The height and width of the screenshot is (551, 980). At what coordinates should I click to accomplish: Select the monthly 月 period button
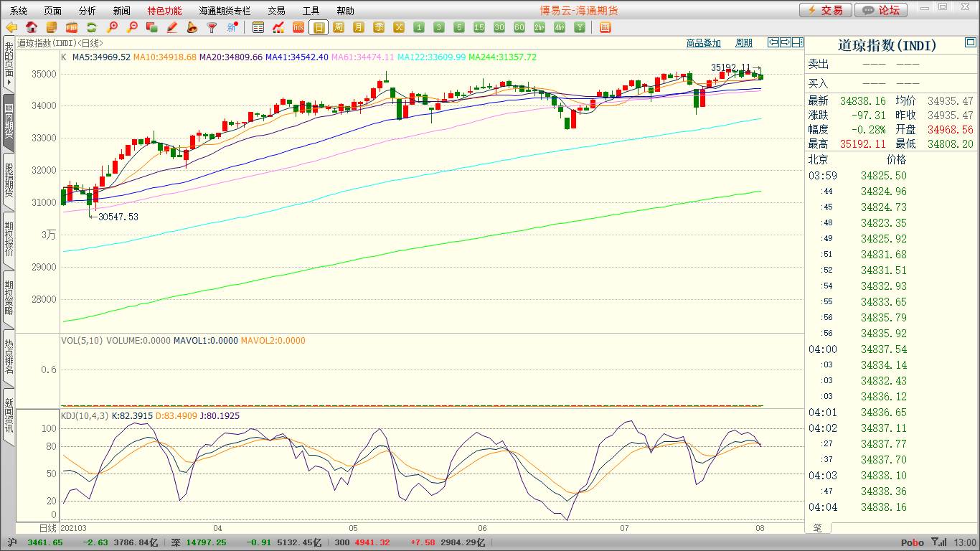click(x=359, y=27)
